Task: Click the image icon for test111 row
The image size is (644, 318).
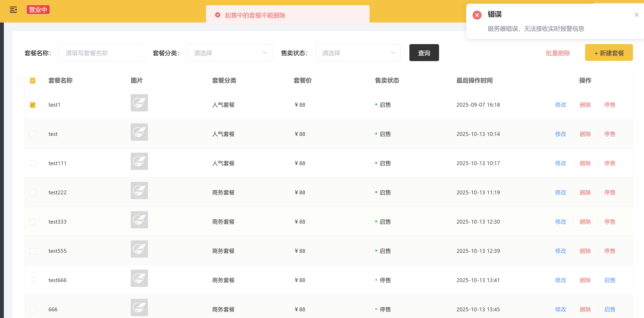Action: [139, 161]
